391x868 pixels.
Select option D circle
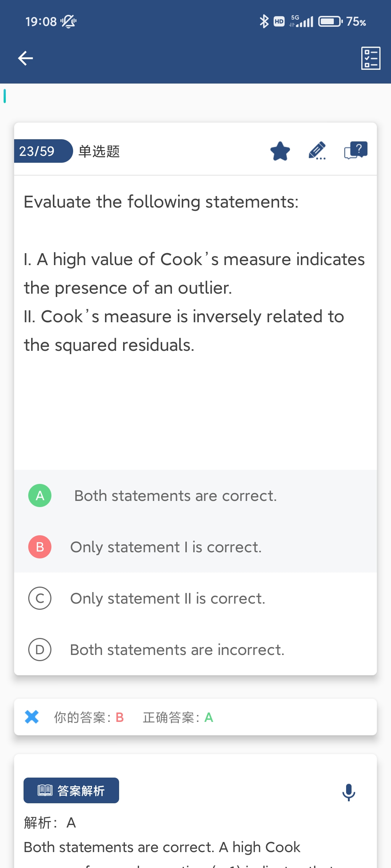click(40, 650)
